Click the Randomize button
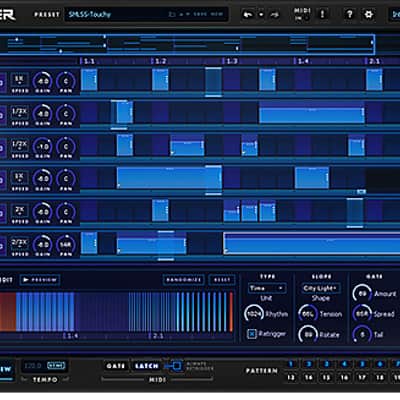 tap(184, 280)
